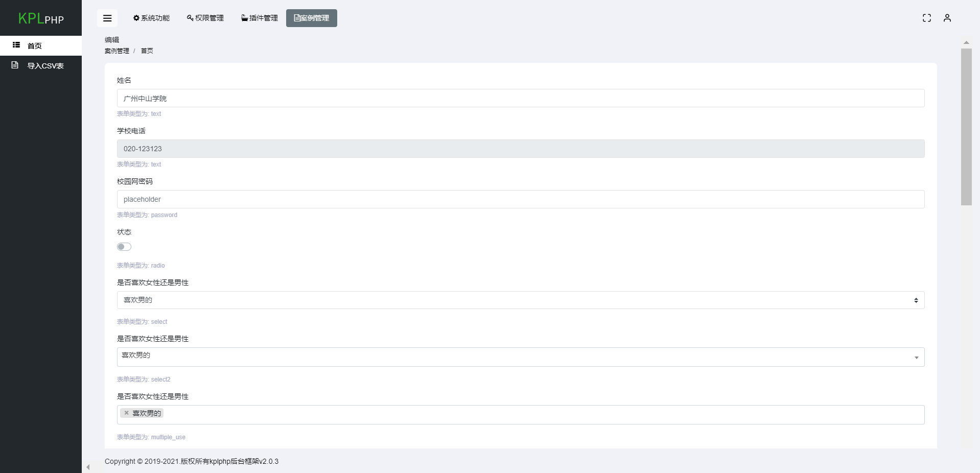Image resolution: width=980 pixels, height=473 pixels.
Task: Click the 表单类型为: select2 hint text
Action: point(144,380)
